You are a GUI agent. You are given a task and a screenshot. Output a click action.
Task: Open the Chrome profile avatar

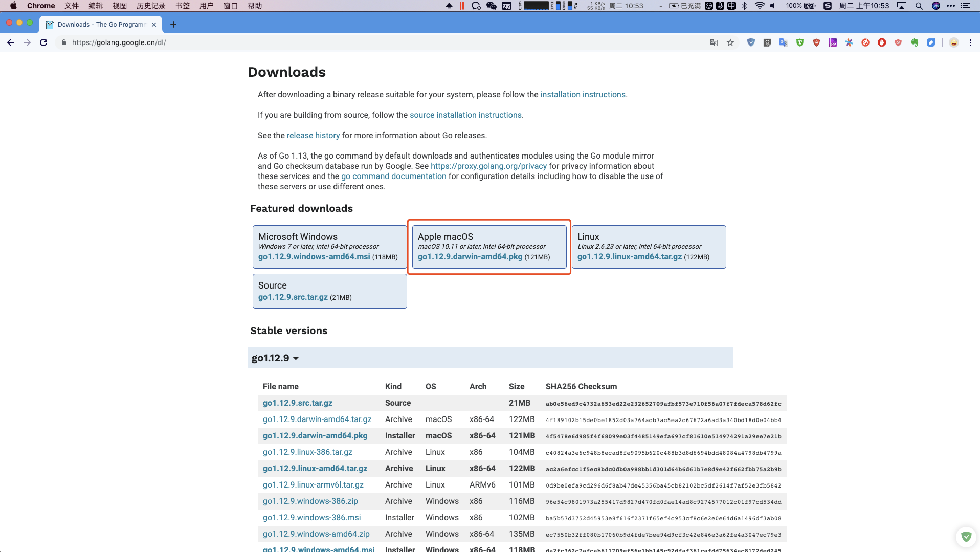click(x=954, y=42)
